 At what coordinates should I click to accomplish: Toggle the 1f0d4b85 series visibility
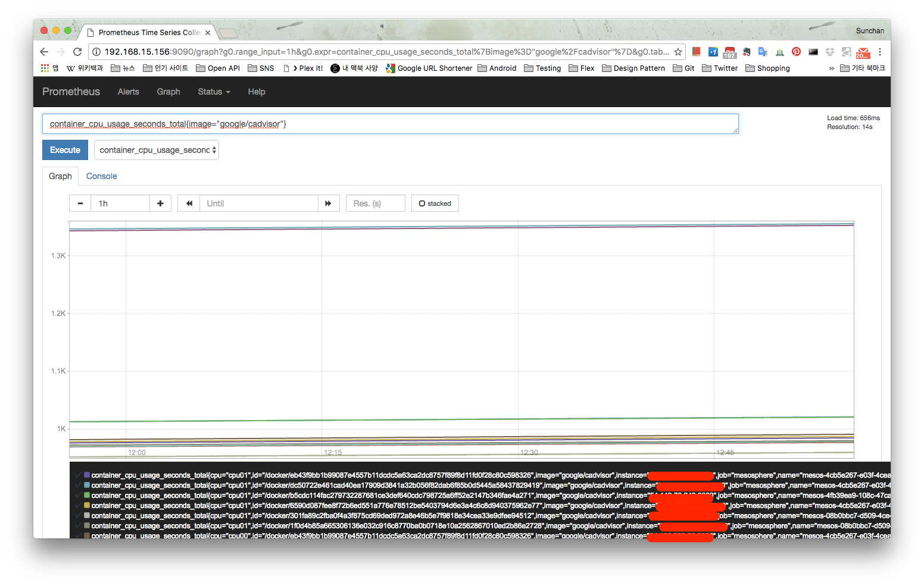click(77, 526)
